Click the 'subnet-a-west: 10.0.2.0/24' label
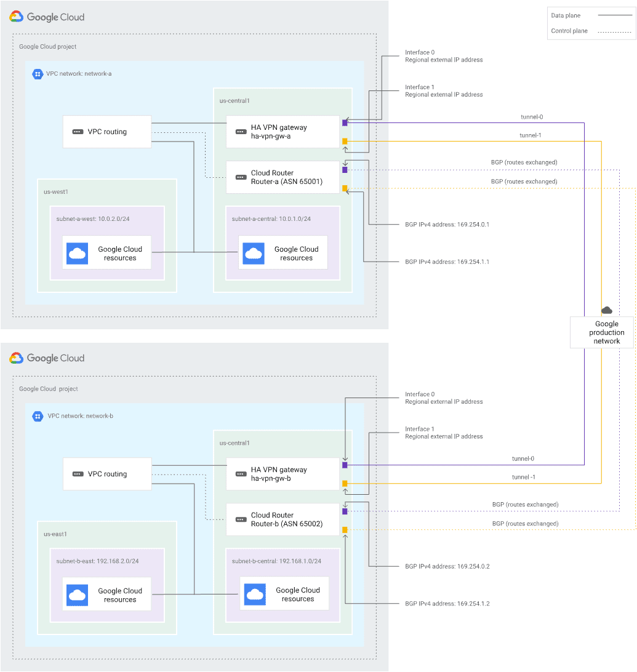 point(92,218)
